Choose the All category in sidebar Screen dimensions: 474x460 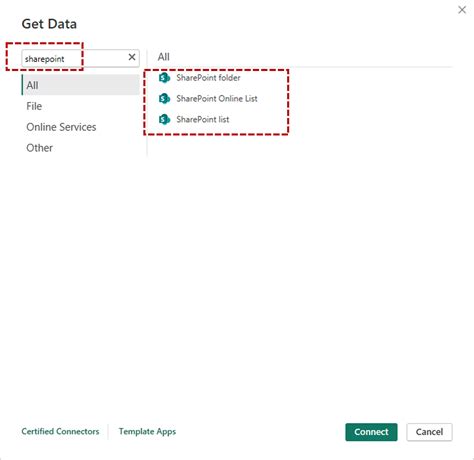tap(80, 85)
